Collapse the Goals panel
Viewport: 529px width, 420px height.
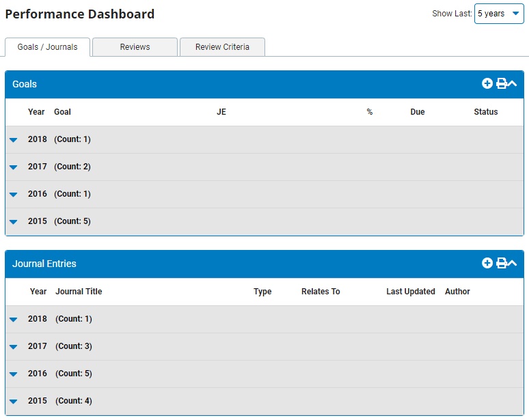click(512, 83)
